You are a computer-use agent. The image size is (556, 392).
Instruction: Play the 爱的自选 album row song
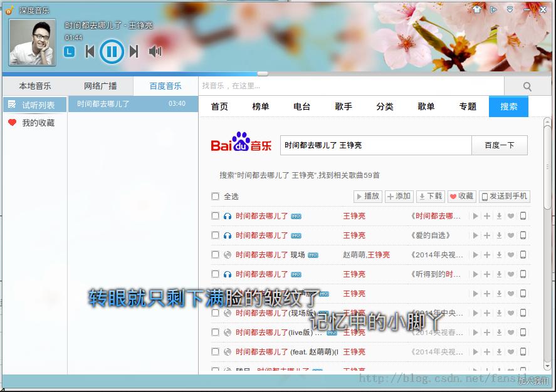[x=475, y=235]
